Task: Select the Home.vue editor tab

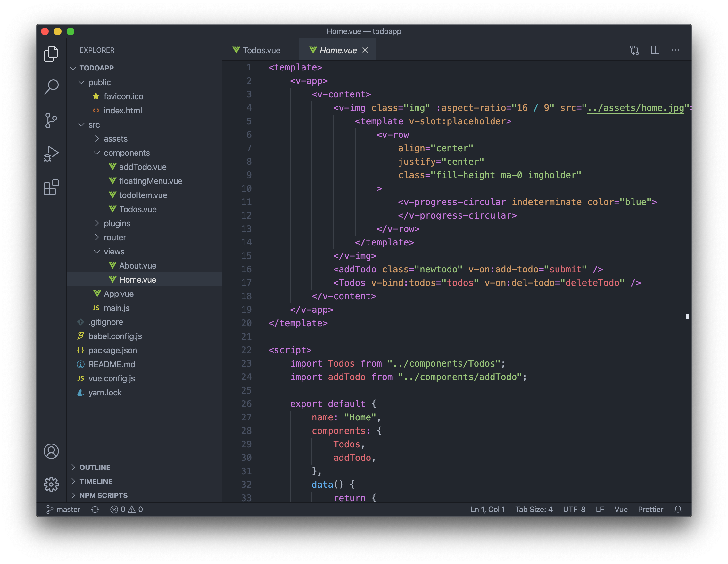Action: [x=337, y=50]
